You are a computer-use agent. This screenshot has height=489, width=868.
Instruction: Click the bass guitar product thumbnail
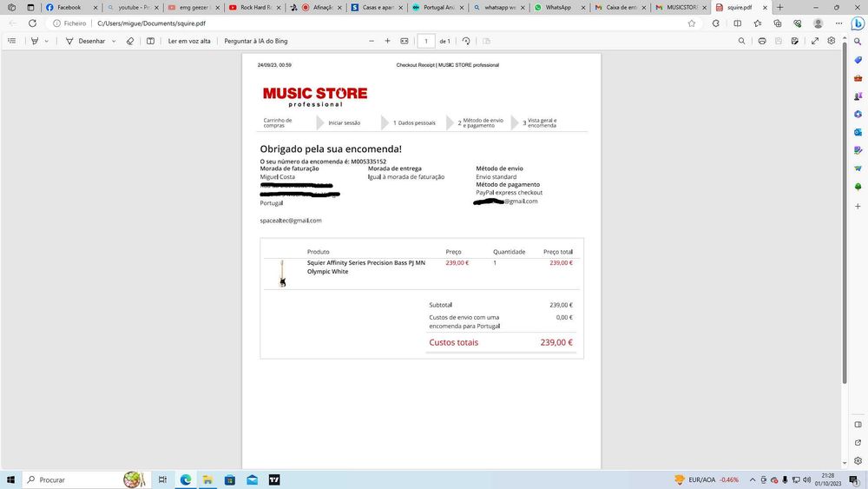(x=282, y=273)
